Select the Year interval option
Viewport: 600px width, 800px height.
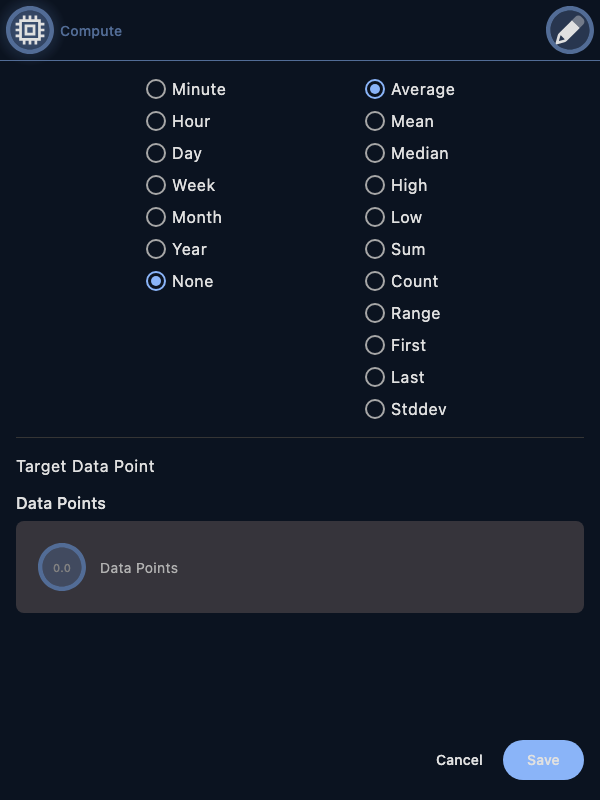click(156, 249)
